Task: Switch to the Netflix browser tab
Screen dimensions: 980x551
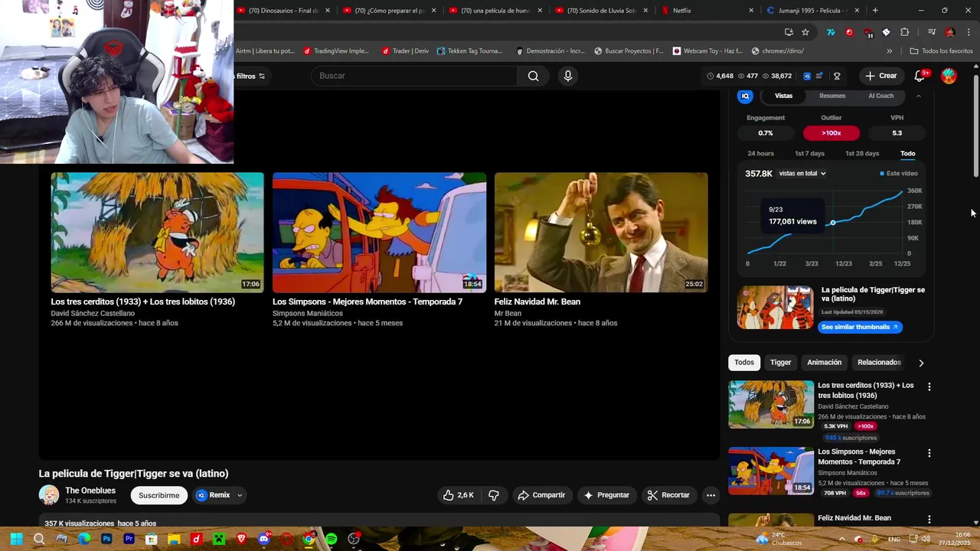Action: coord(705,11)
